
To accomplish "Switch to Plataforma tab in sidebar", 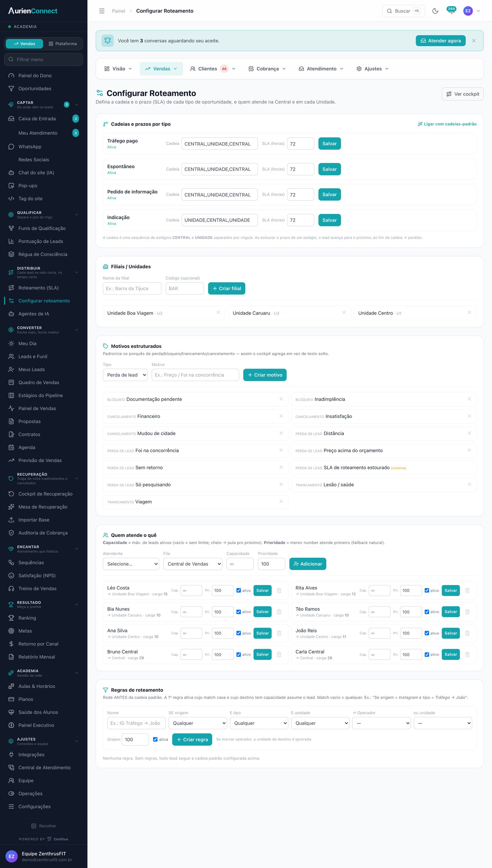I will 63,44.
